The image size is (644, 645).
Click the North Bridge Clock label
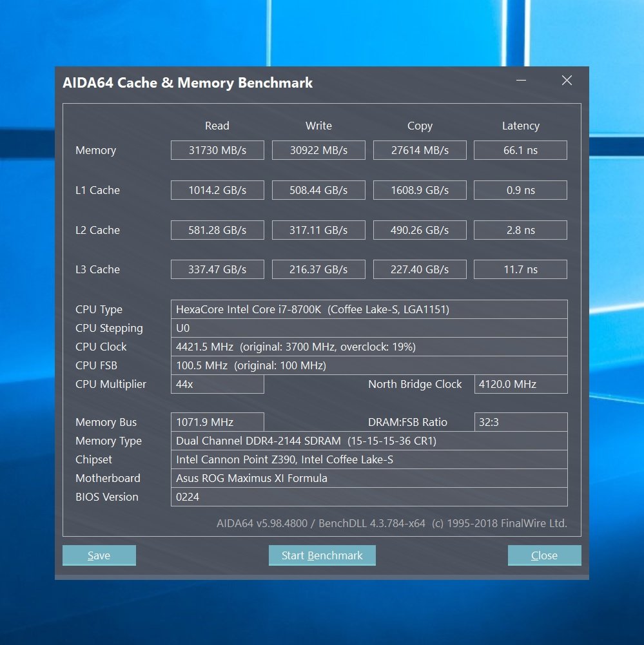[415, 384]
